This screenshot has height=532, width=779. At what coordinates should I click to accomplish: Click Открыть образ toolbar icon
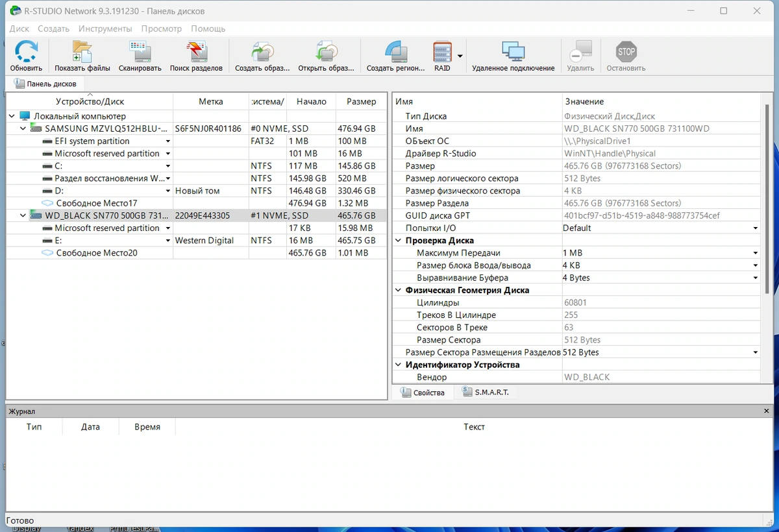point(326,52)
